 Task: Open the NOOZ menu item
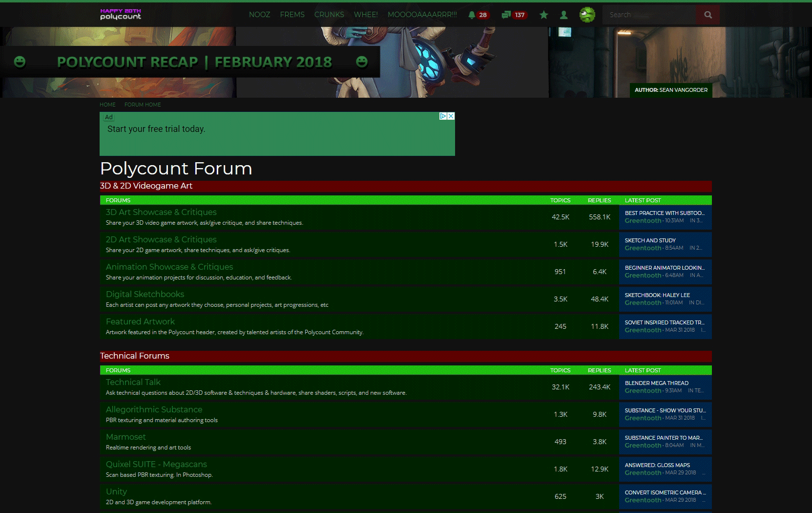point(259,15)
